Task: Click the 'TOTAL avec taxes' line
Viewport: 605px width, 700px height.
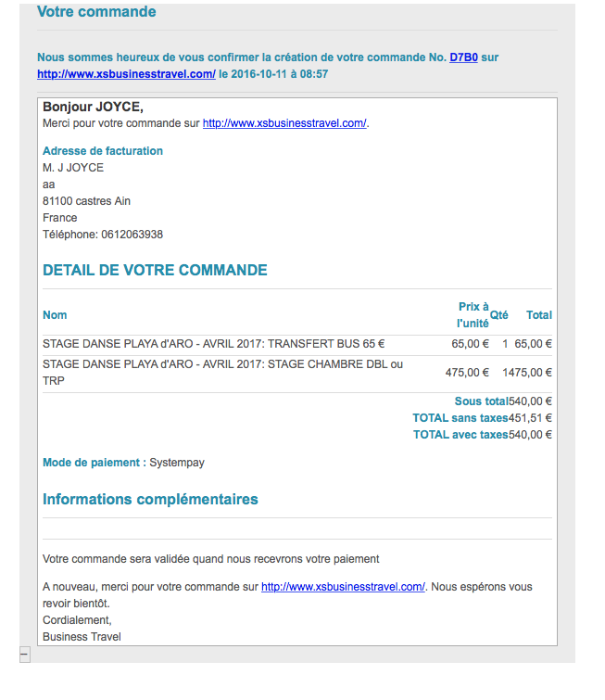Action: click(x=482, y=434)
